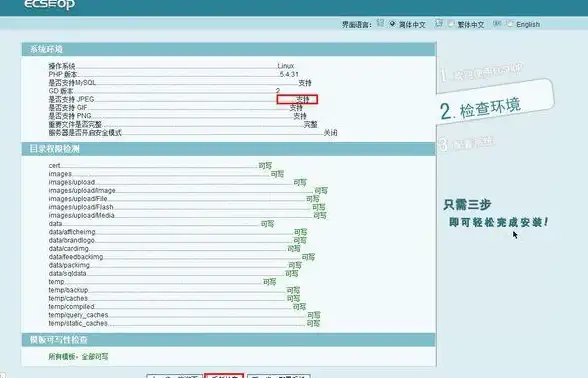This screenshot has height=378, width=588.
Task: Click the icon beside 简体中文 option
Action: click(x=380, y=23)
